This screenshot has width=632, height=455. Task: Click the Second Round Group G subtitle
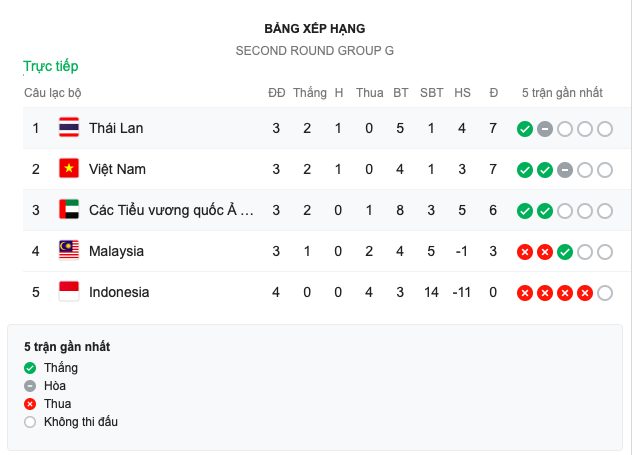[x=315, y=50]
